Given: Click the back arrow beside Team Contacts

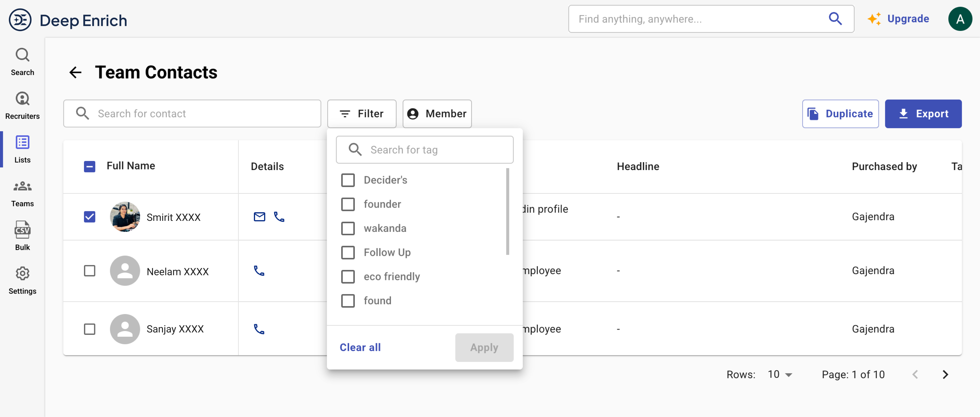Looking at the screenshot, I should coord(75,72).
